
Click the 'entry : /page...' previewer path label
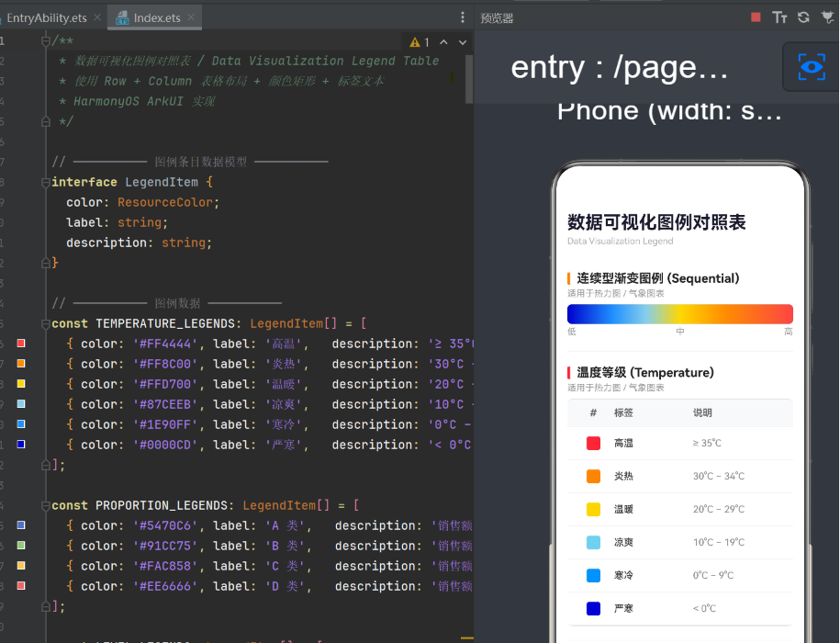(620, 68)
